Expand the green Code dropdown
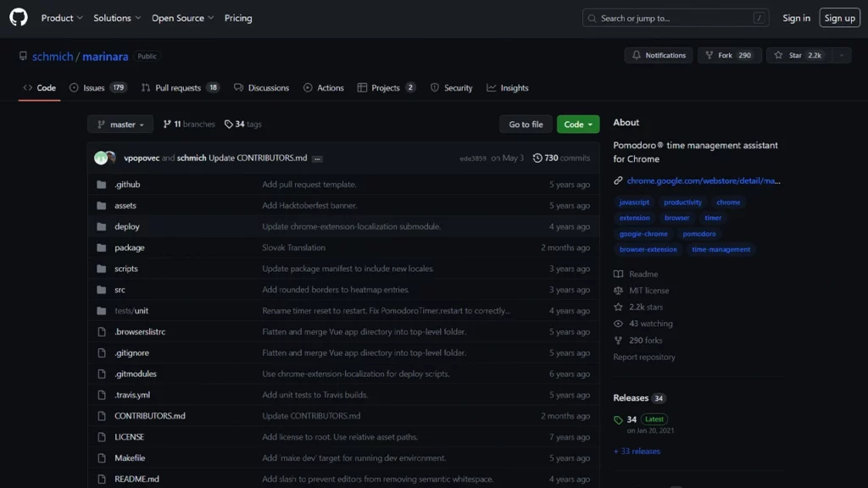This screenshot has height=488, width=868. click(x=578, y=125)
